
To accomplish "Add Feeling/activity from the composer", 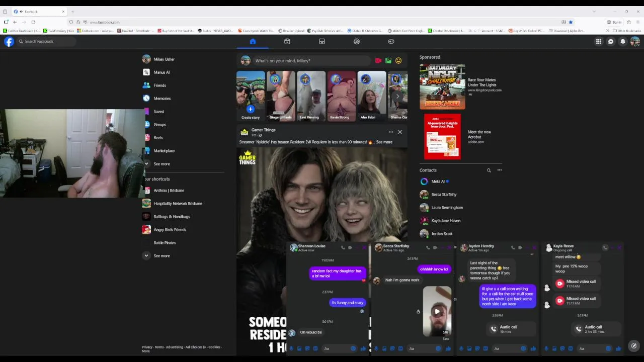I will point(398,61).
